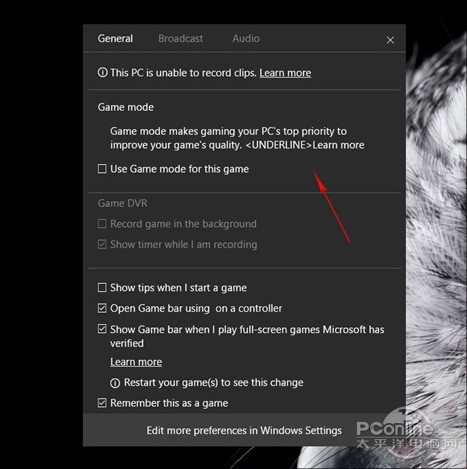Click Learn more text in Game mode description
This screenshot has height=469, width=467.
click(x=338, y=145)
